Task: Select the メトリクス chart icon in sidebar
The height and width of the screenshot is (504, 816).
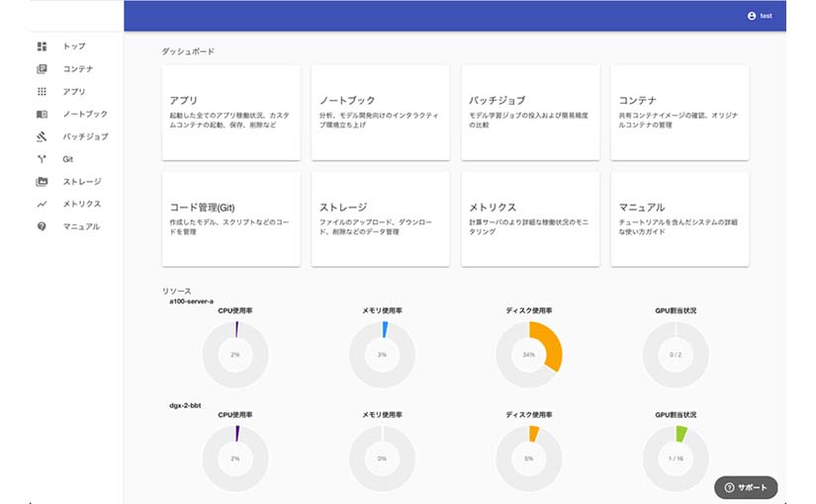Action: tap(42, 204)
